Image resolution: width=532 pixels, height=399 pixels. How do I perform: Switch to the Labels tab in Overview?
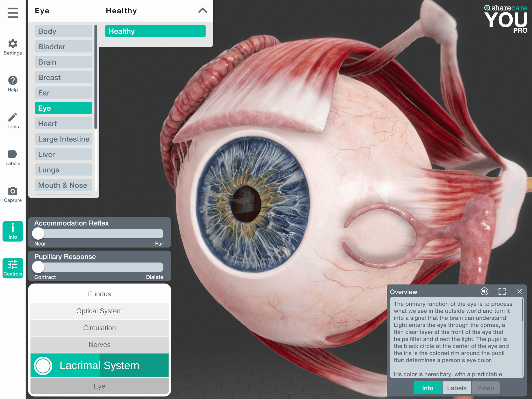point(456,388)
